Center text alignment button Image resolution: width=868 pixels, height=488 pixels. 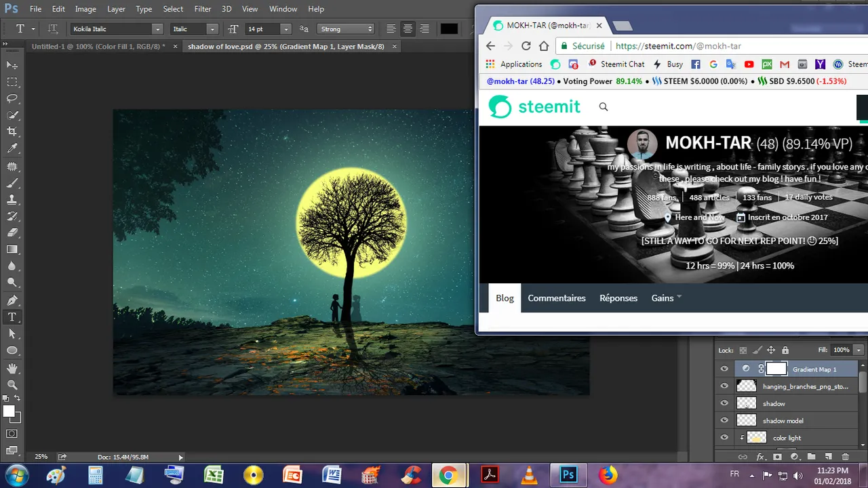[x=408, y=28]
